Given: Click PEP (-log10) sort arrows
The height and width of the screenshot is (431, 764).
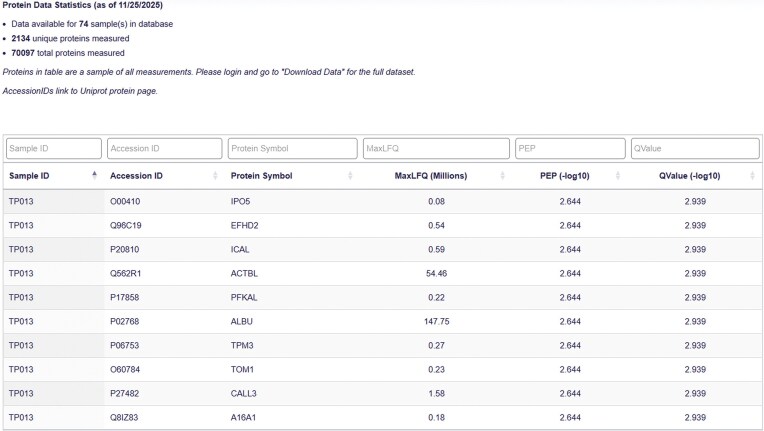Looking at the screenshot, I should click(618, 175).
